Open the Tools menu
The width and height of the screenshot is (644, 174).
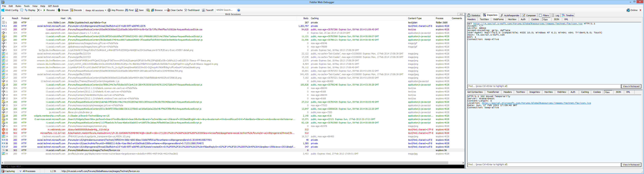(27, 6)
